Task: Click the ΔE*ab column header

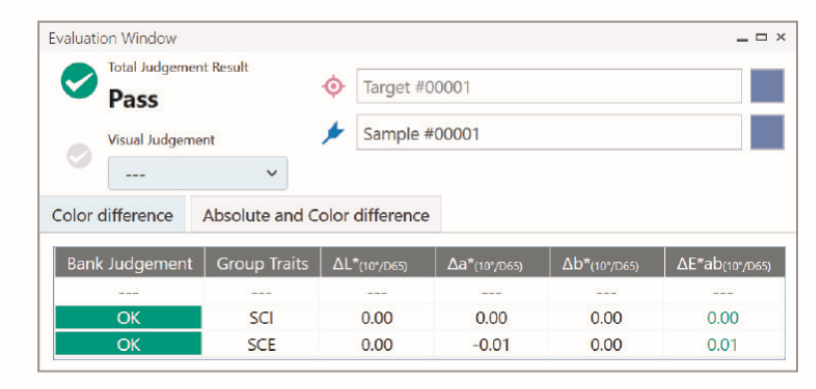Action: pyautogui.click(x=724, y=263)
